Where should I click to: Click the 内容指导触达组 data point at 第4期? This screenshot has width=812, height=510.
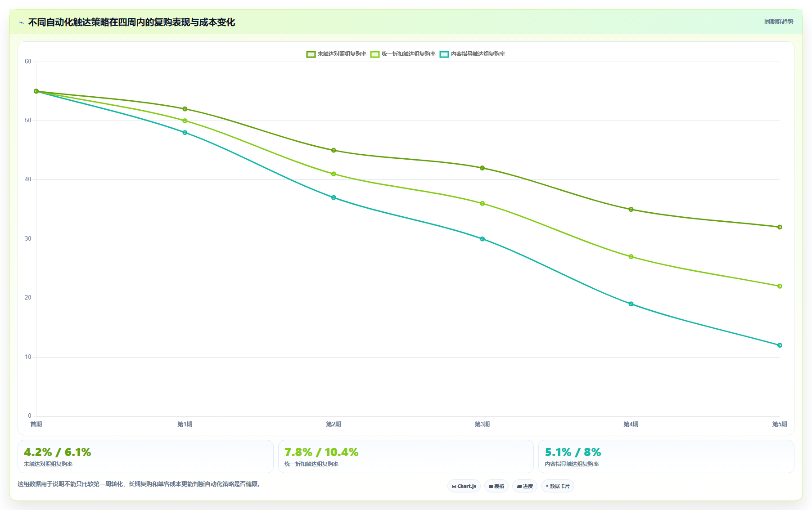(x=631, y=304)
